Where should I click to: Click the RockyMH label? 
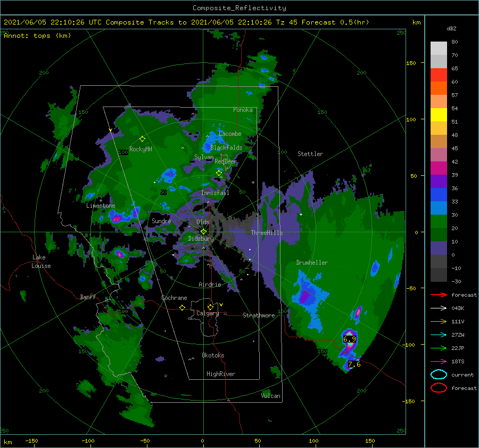click(141, 149)
